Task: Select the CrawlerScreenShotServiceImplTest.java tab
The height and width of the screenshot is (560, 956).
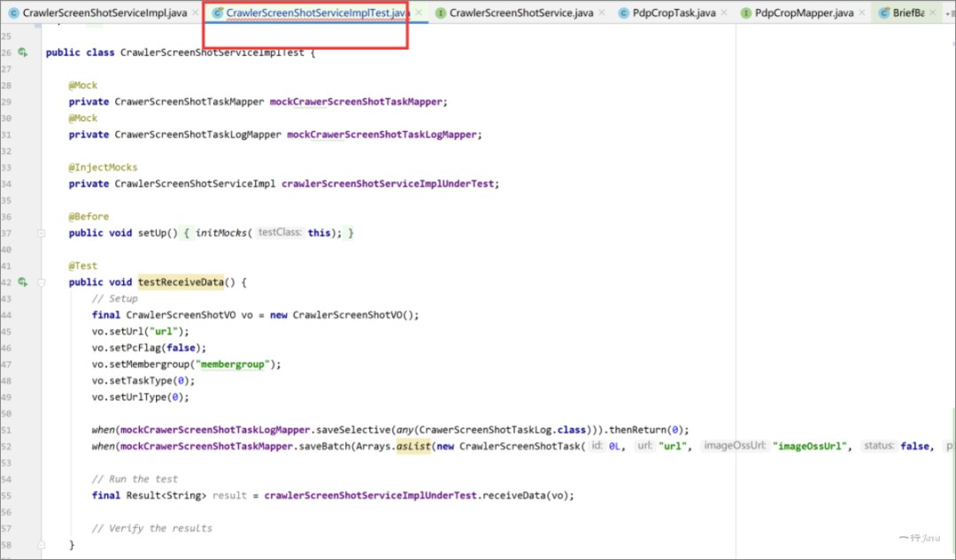Action: (318, 12)
